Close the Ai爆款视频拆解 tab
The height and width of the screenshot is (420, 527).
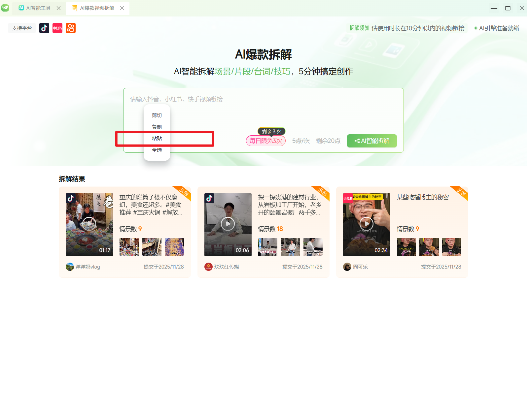point(122,8)
